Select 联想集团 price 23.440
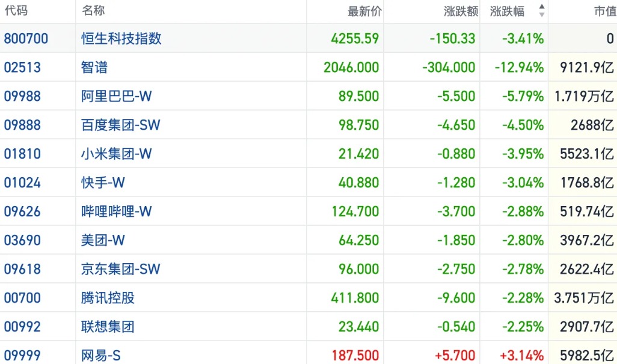The image size is (617, 364). (359, 327)
